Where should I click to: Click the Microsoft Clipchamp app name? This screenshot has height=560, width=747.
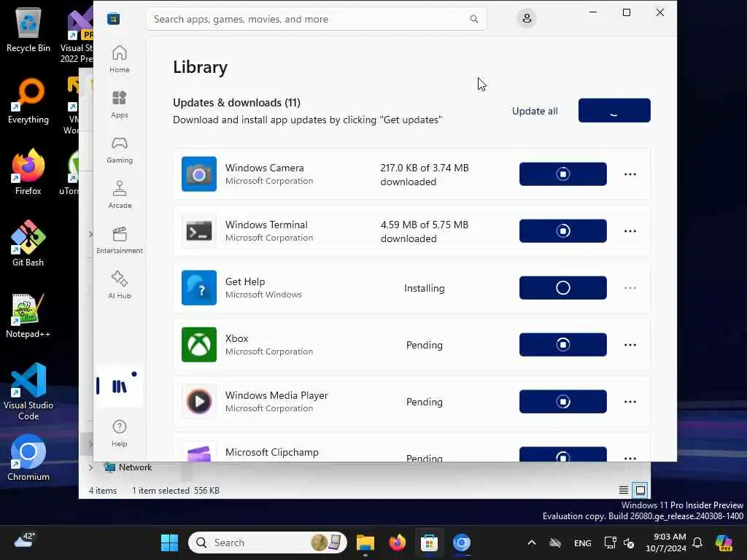(x=271, y=452)
